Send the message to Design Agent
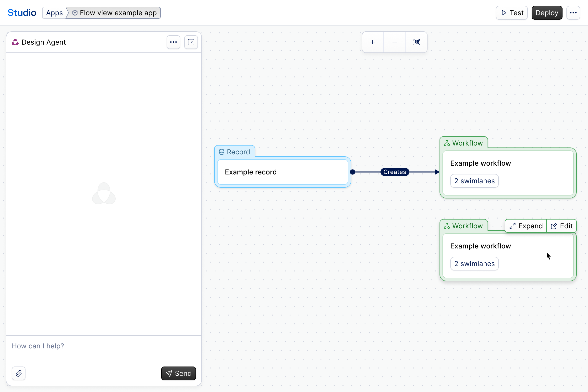 179,373
